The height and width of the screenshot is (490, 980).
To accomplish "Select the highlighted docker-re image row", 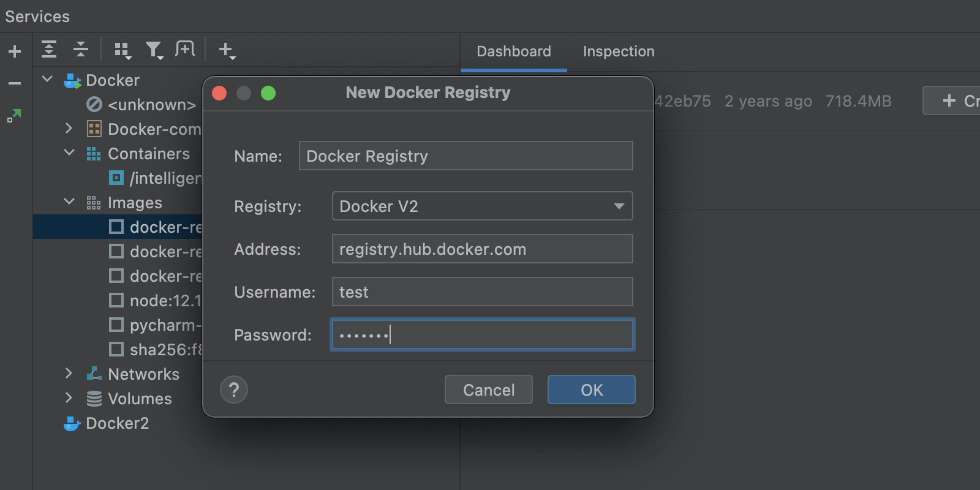I will pos(118,227).
